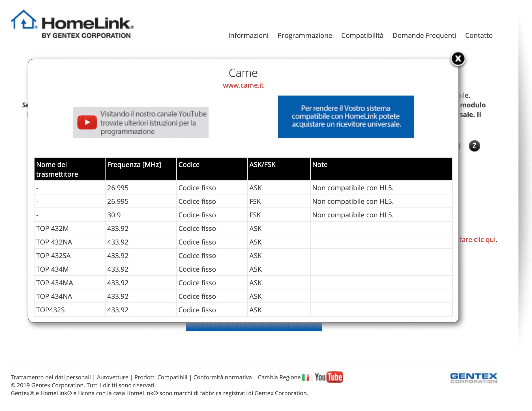Select the TOP 432NA table cell
Image resolution: width=532 pixels, height=411 pixels.
coord(70,242)
